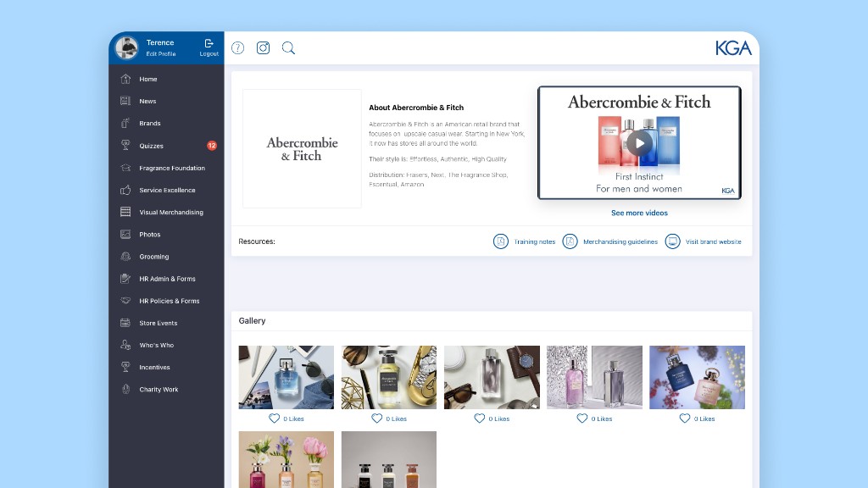Open gallery photo with three bottles on grey
Screen dimensions: 868x488
[x=388, y=460]
